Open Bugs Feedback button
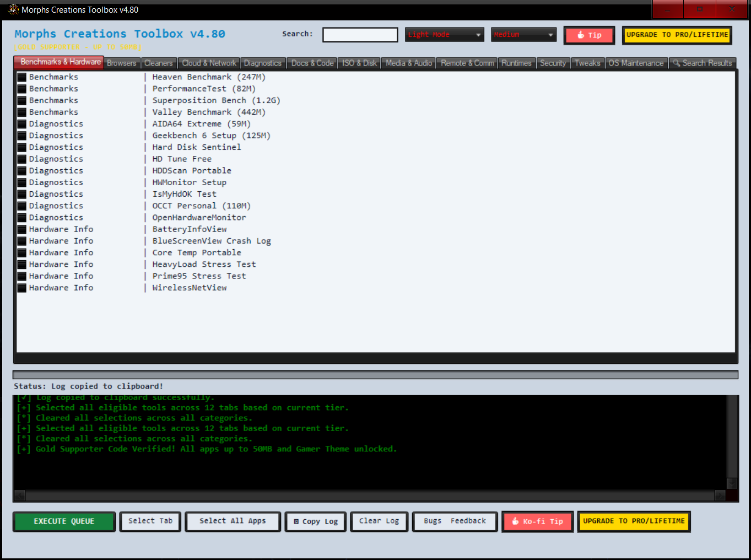The width and height of the screenshot is (751, 560). (455, 521)
